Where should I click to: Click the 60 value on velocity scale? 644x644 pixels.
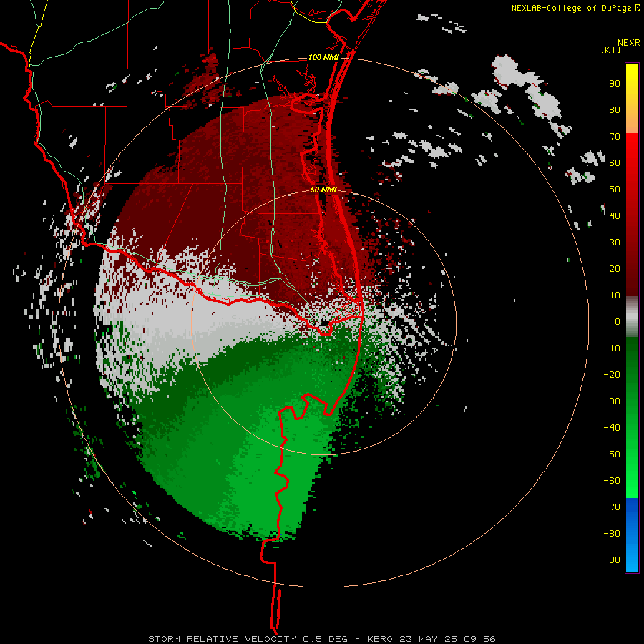click(615, 163)
